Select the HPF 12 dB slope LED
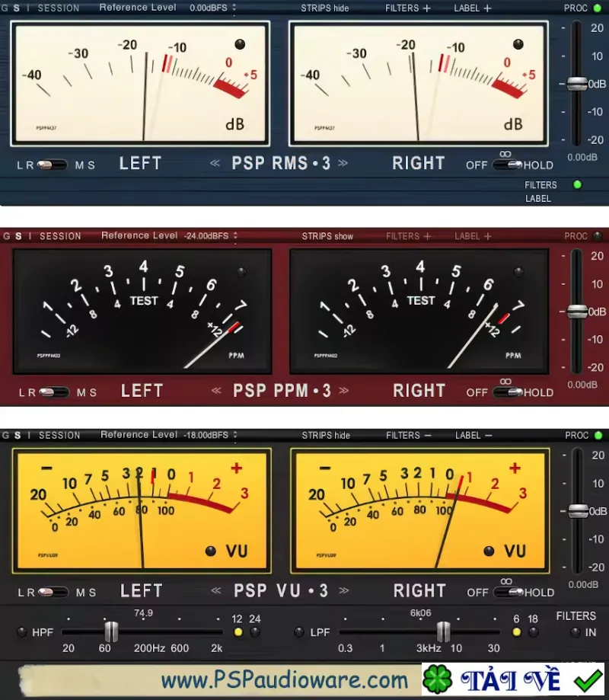 (238, 632)
